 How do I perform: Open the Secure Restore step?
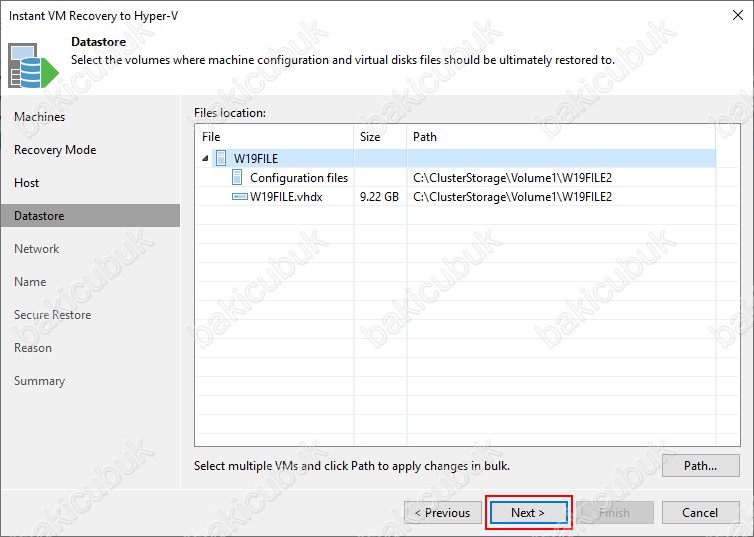[x=52, y=315]
